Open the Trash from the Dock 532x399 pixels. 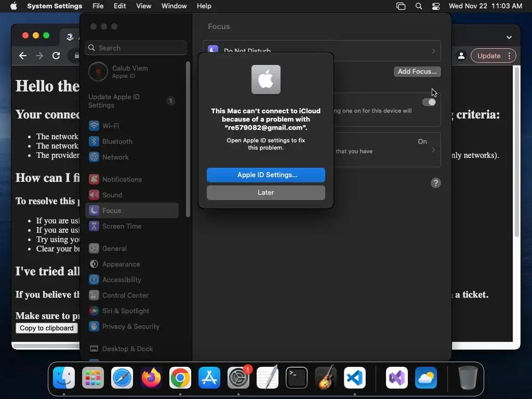coord(468,378)
